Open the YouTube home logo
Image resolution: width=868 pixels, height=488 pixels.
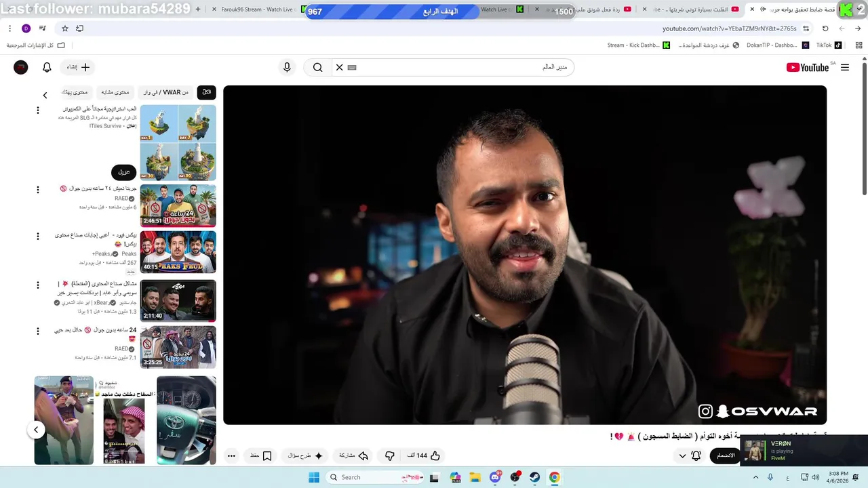(807, 67)
